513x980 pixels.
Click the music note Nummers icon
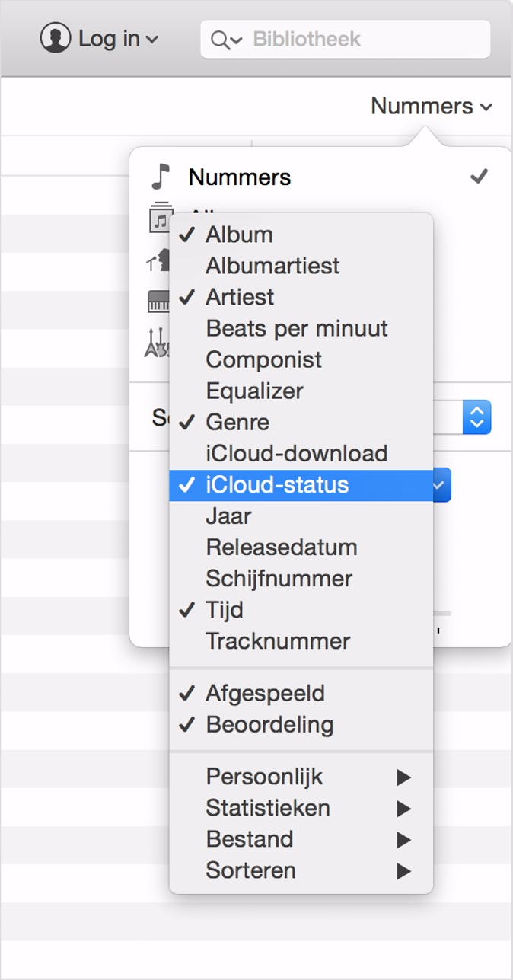coord(160,177)
